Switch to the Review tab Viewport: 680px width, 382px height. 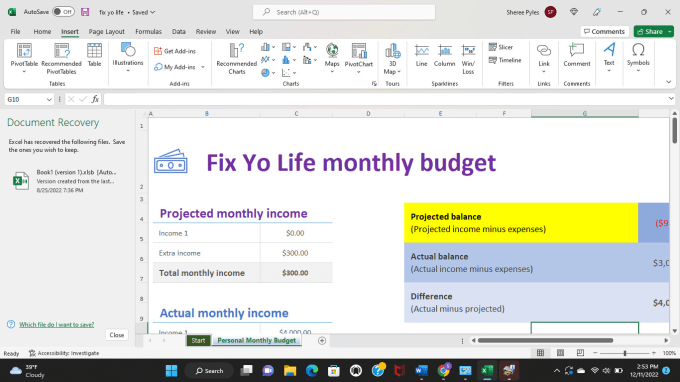206,32
